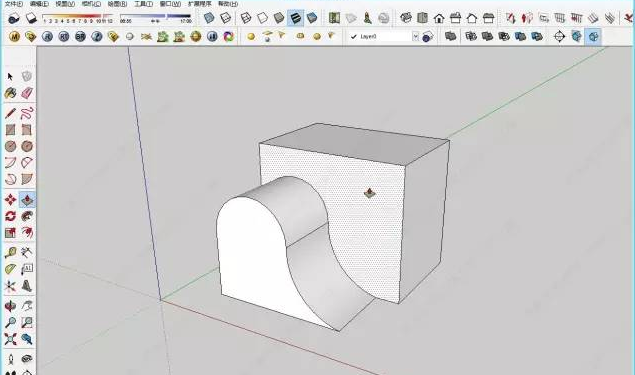
Task: Select the Rotate tool
Action: click(x=11, y=216)
